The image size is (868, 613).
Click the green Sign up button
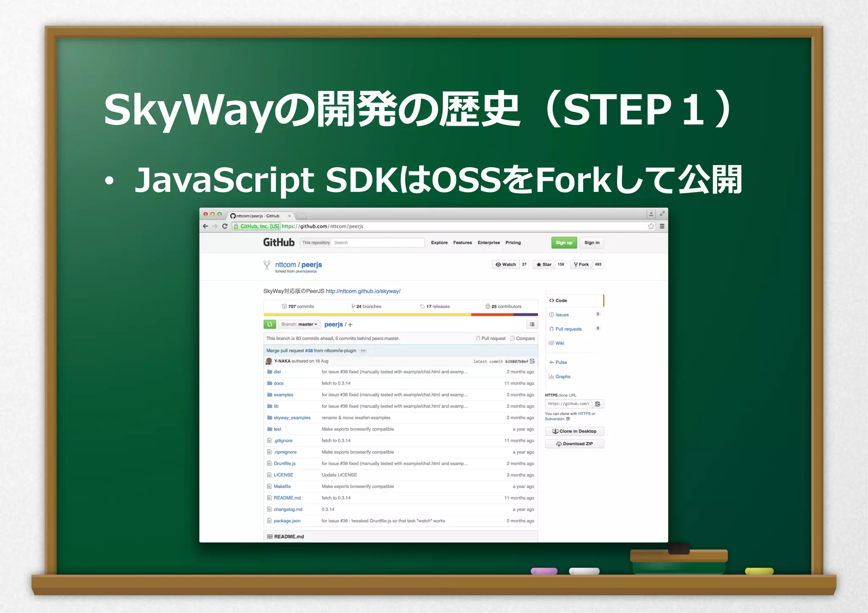pos(564,243)
